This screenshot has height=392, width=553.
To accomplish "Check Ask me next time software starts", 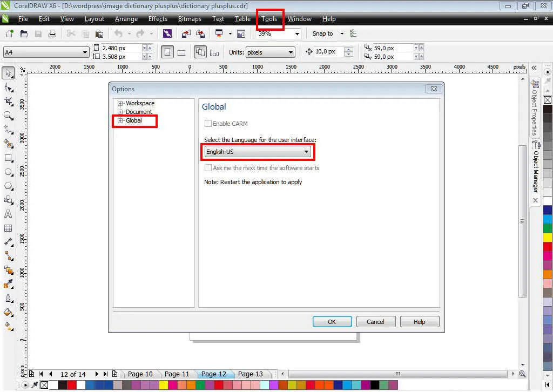I will tap(208, 168).
